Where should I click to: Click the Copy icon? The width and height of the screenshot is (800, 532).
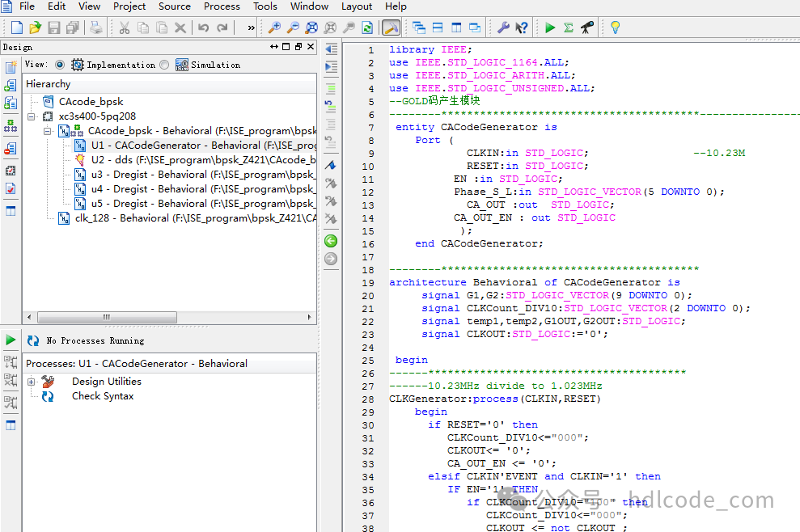click(x=143, y=27)
